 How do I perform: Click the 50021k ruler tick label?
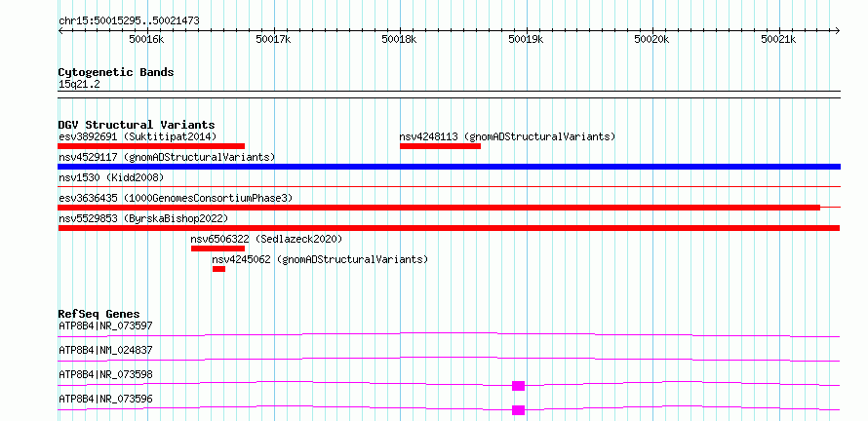(x=779, y=39)
